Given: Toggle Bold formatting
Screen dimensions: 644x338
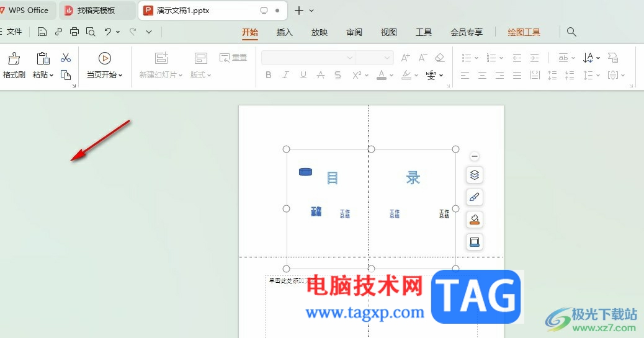Looking at the screenshot, I should pyautogui.click(x=268, y=75).
